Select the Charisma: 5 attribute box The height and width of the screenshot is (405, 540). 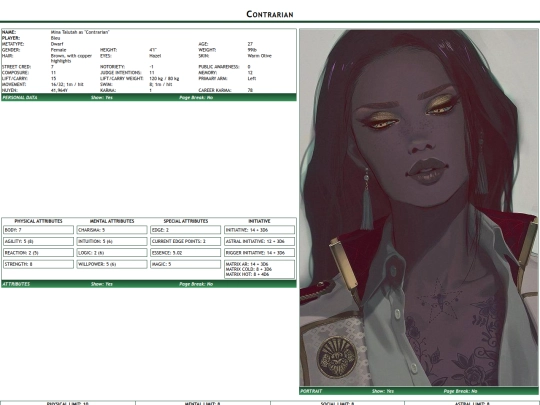point(112,230)
